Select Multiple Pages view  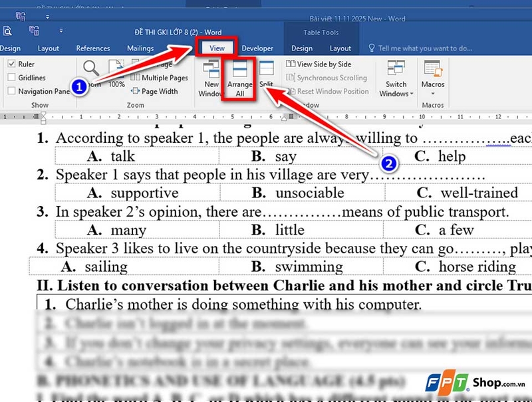159,78
